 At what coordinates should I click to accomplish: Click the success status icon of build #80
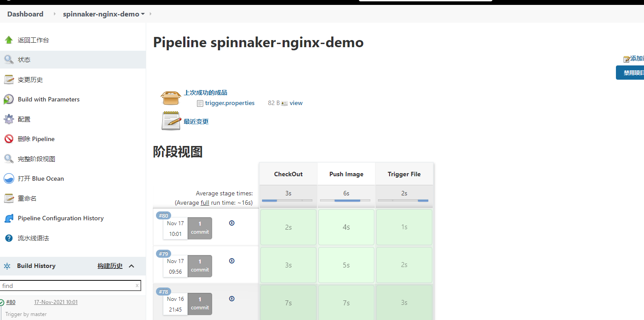click(2, 302)
